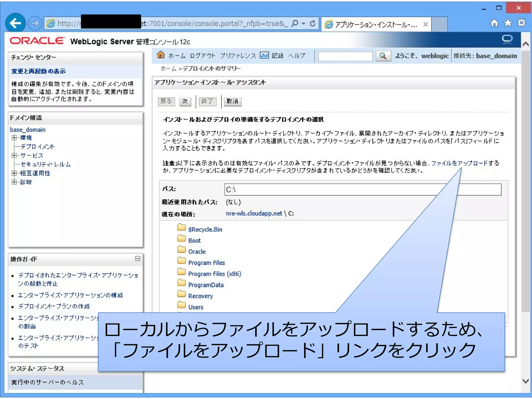
Task: Click the ファイルをアップロード link
Action: 459,163
